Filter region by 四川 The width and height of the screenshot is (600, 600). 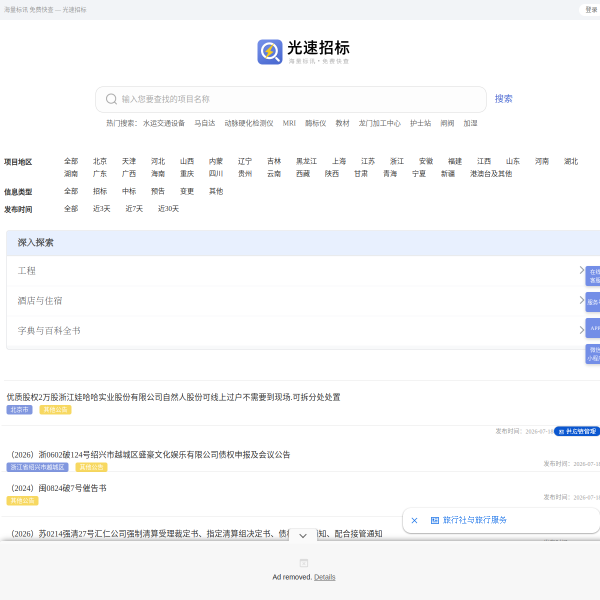point(216,173)
